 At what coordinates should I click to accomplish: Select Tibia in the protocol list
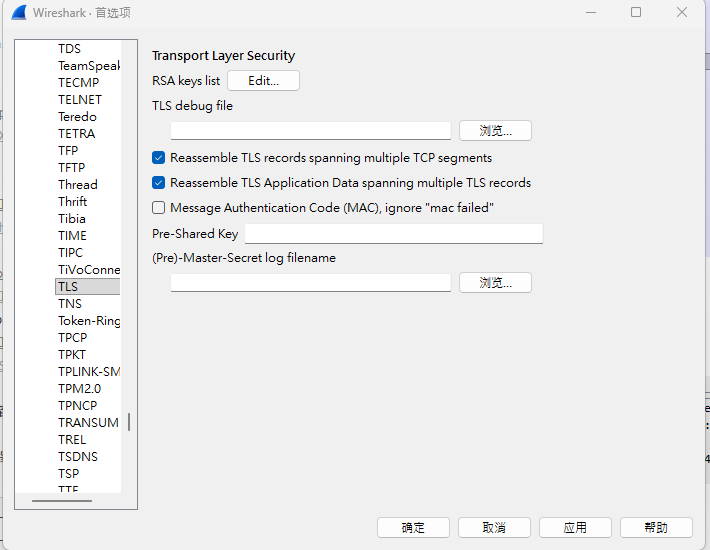72,219
